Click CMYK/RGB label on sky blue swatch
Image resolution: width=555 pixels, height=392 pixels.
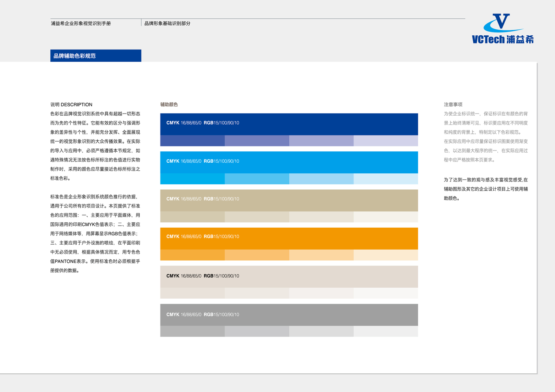[x=203, y=161]
